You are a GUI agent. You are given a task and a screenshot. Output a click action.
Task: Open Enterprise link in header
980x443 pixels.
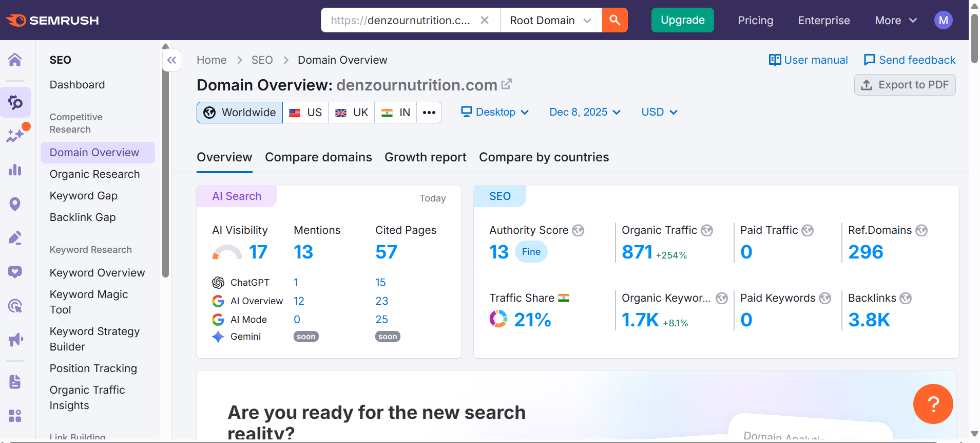[823, 21]
